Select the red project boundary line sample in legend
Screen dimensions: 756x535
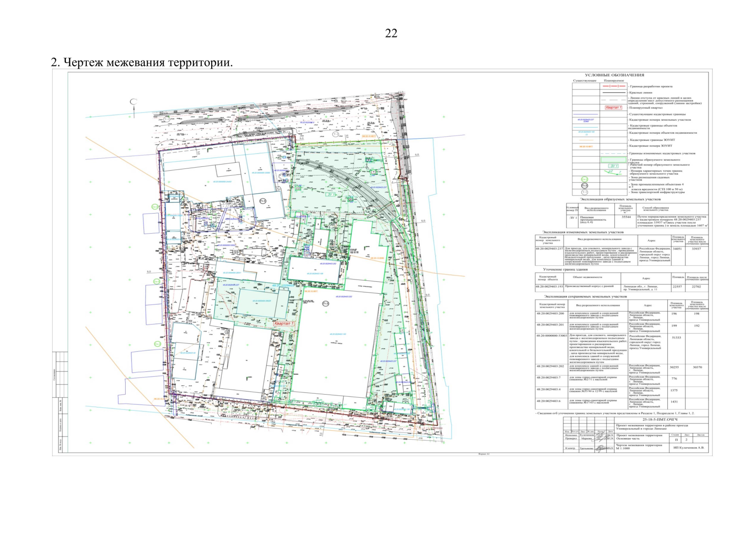[613, 86]
